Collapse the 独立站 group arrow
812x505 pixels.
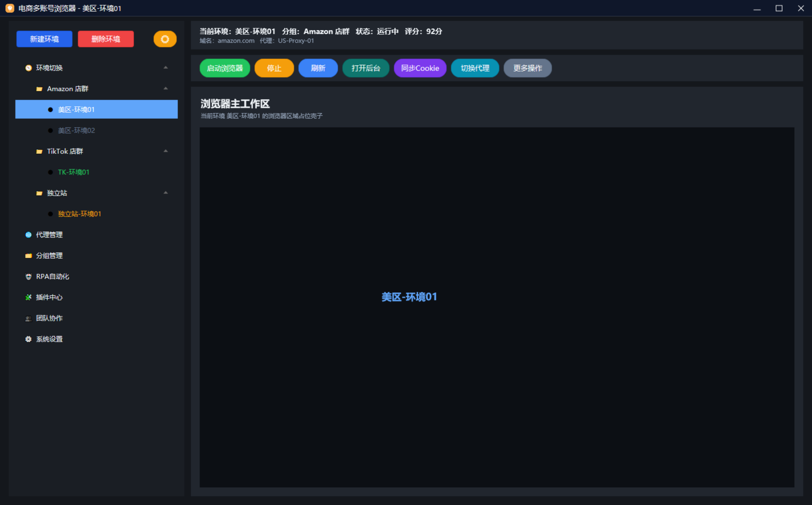pos(166,193)
